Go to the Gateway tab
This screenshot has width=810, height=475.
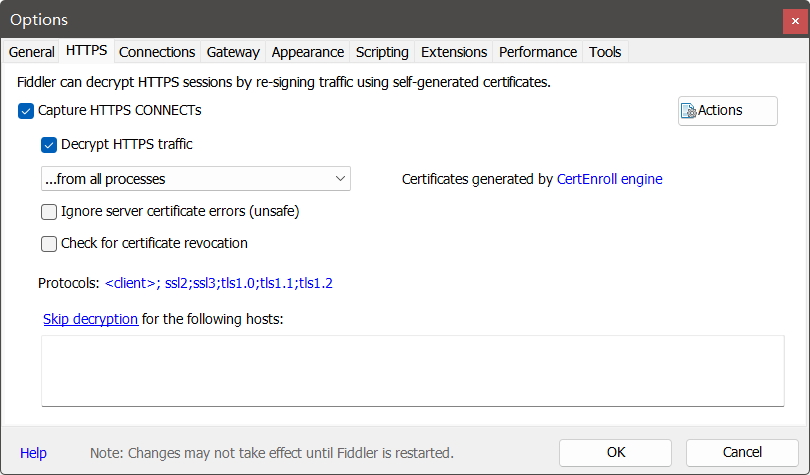[233, 52]
